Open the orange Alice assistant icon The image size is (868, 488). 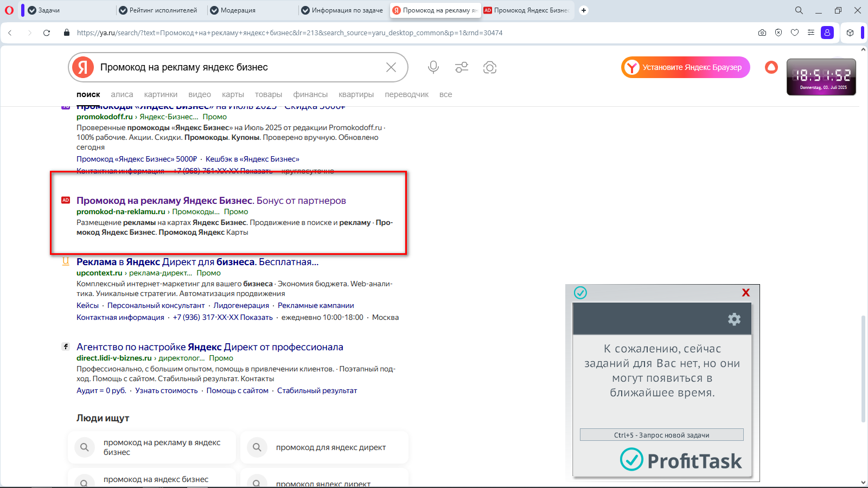click(x=771, y=67)
